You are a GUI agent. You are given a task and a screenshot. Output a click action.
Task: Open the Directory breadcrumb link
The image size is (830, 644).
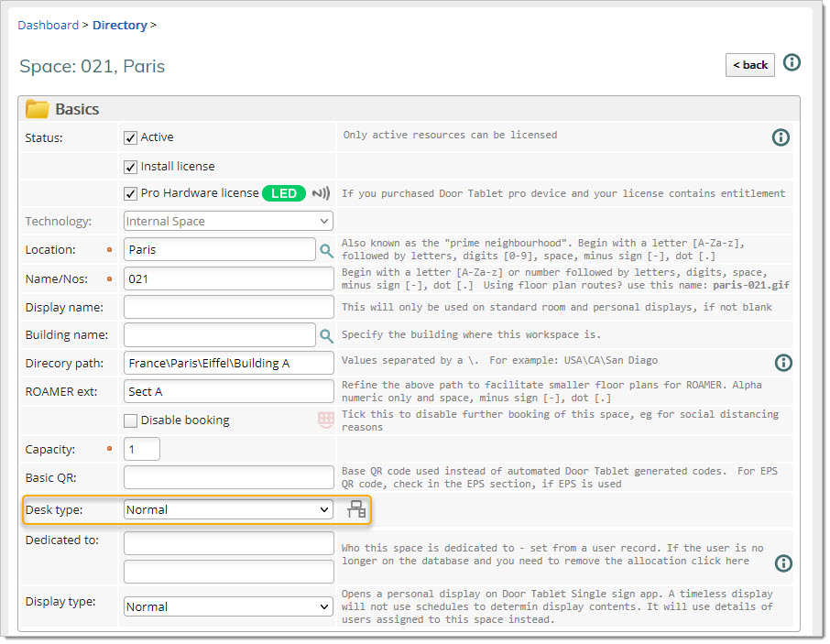point(119,25)
